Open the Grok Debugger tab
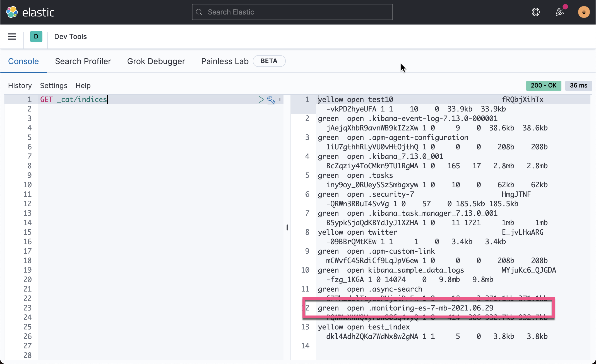Viewport: 596px width, 364px height. (x=156, y=61)
